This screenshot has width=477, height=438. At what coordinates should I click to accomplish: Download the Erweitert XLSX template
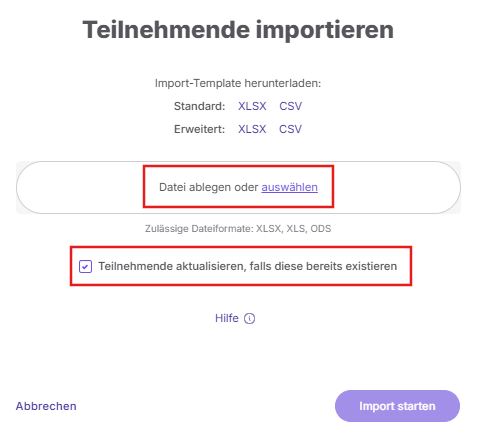[x=252, y=129]
